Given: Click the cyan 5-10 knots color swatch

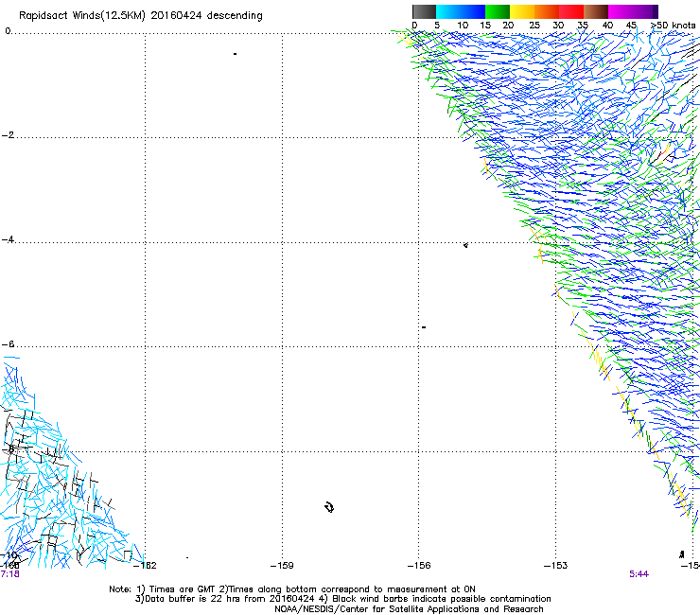Looking at the screenshot, I should pos(448,11).
